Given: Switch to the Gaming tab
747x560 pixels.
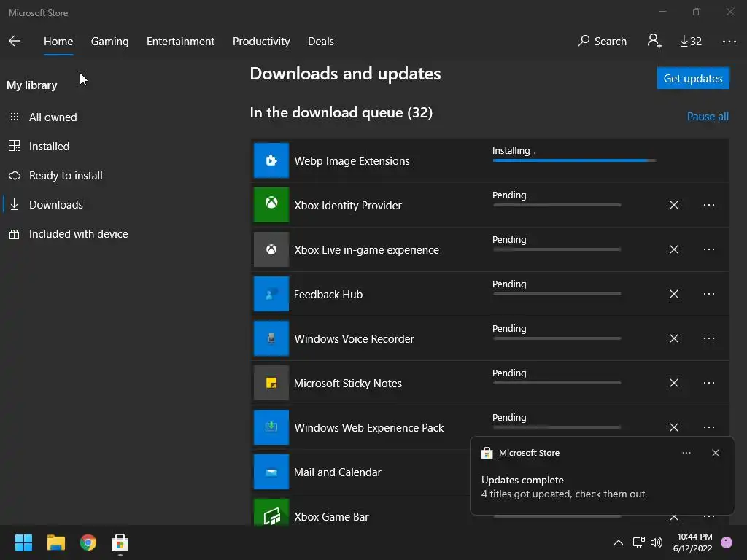Looking at the screenshot, I should point(109,42).
